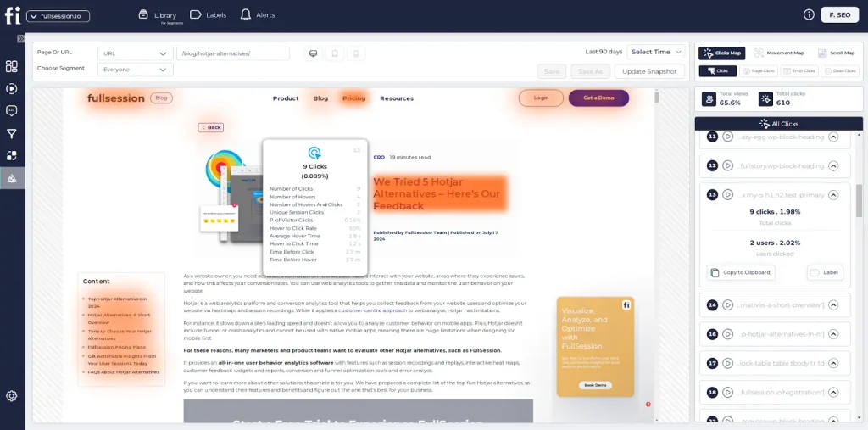This screenshot has width=868, height=430.
Task: Play session for click item 17
Action: coord(727,364)
